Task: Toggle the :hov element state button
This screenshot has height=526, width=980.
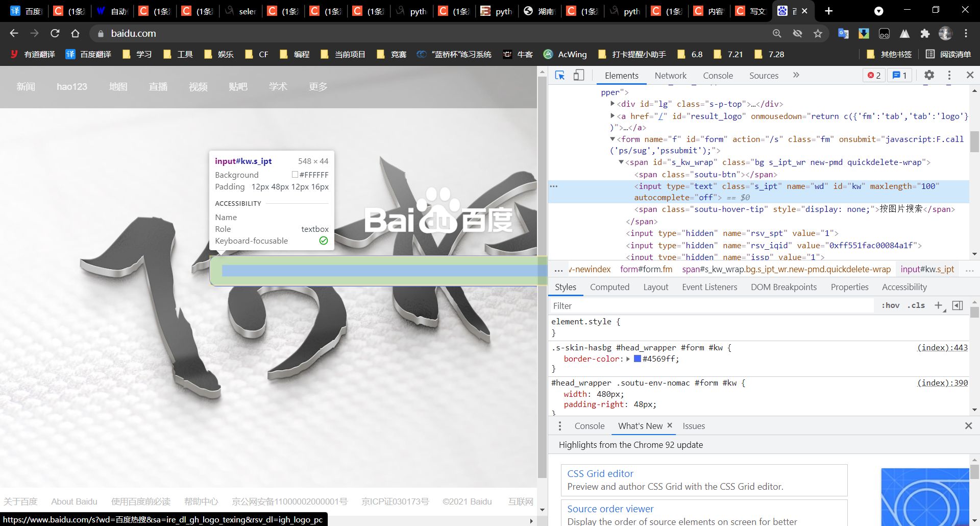Action: pos(891,305)
